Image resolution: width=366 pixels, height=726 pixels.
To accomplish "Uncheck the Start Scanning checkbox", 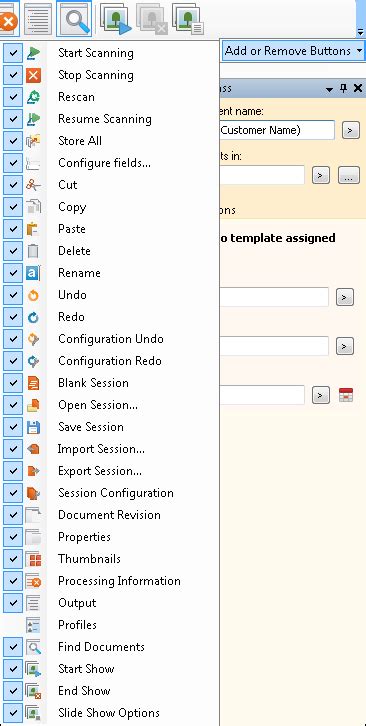I will click(13, 53).
